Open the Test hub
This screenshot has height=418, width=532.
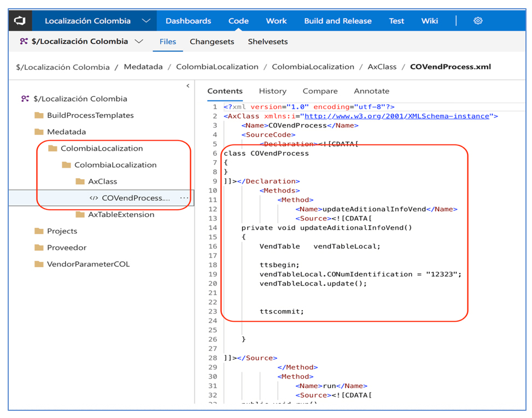point(396,21)
